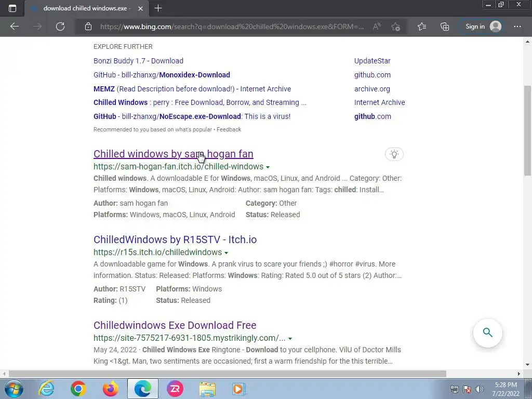The height and width of the screenshot is (399, 532).
Task: Expand sam-hogan-fan.itch.io URL dropdown arrow
Action: pyautogui.click(x=268, y=167)
